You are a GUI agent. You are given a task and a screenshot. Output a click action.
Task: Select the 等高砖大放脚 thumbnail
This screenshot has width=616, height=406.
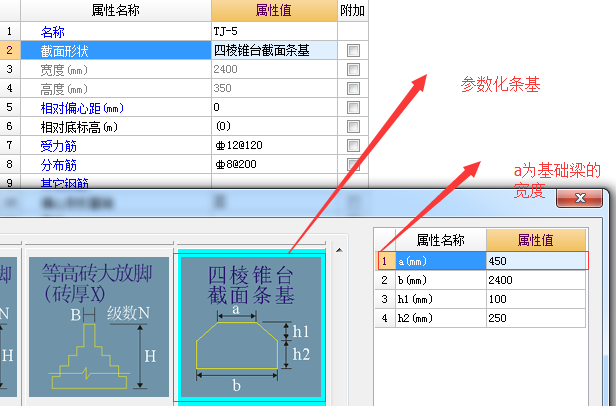(x=99, y=327)
